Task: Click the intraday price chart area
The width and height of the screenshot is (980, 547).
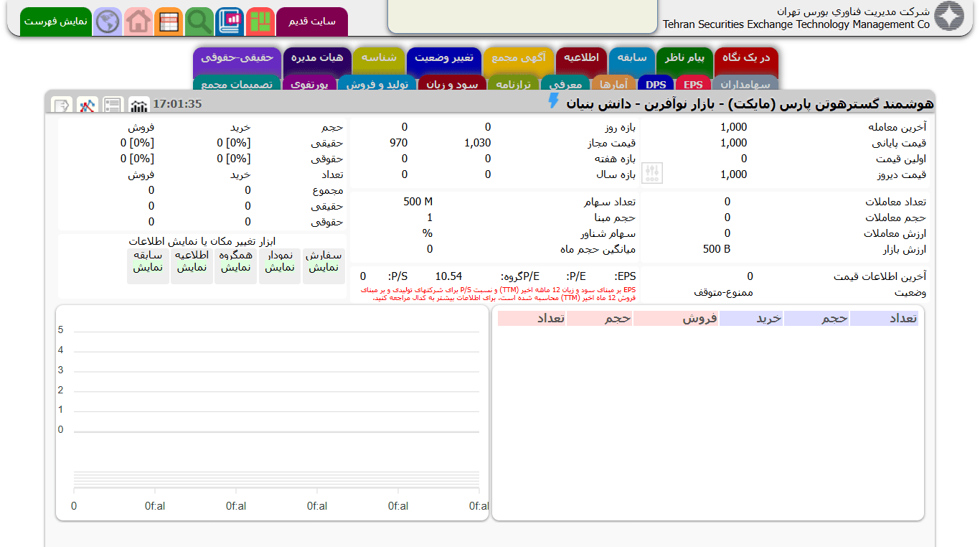Action: coord(273,413)
